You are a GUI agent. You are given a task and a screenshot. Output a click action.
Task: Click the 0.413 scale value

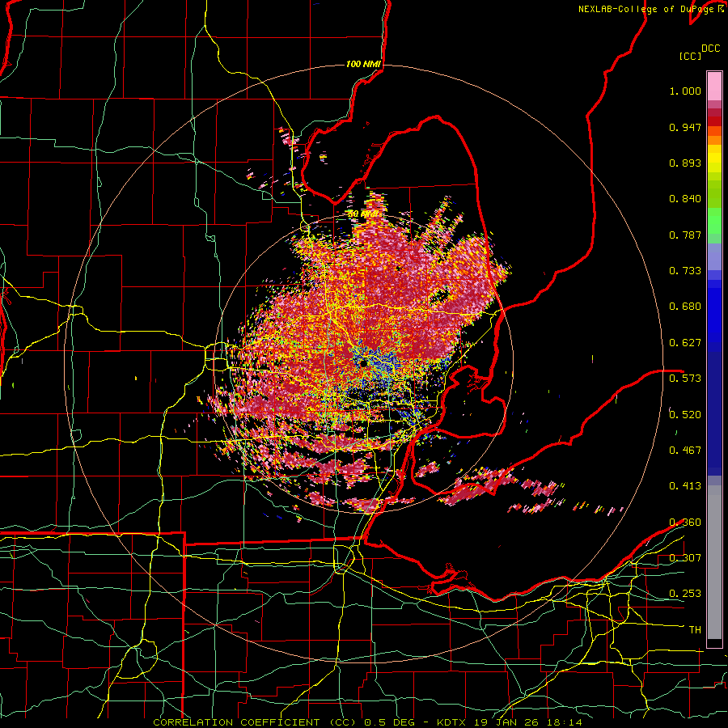685,486
